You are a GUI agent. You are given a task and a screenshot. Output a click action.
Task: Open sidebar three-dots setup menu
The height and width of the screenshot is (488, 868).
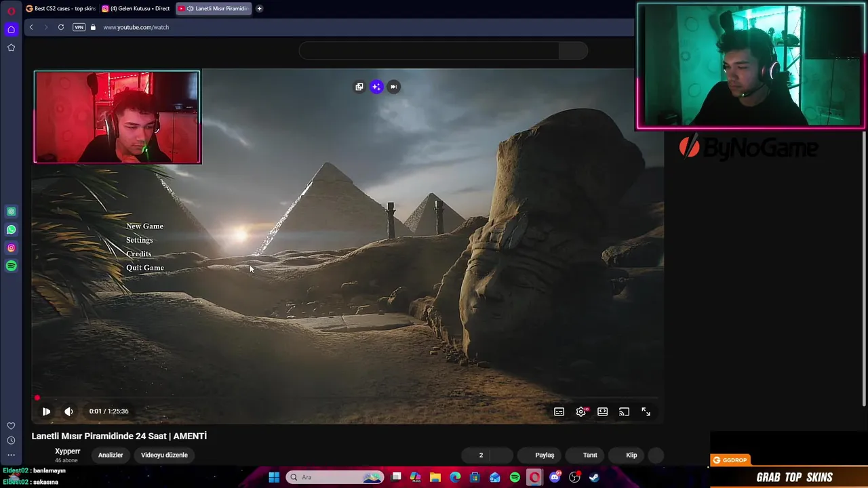11,455
